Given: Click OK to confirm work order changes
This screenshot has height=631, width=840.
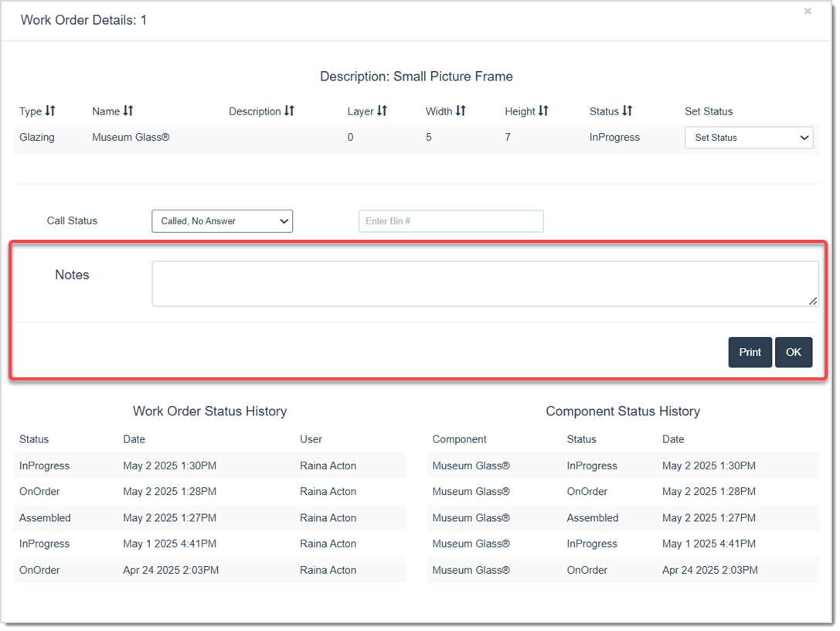Looking at the screenshot, I should [794, 352].
